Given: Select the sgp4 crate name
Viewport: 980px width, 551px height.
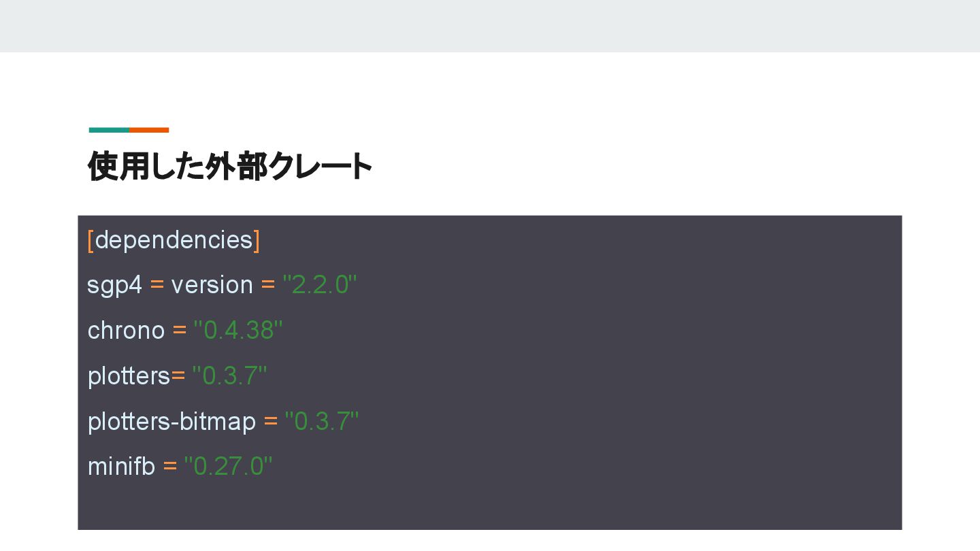Looking at the screenshot, I should (114, 285).
